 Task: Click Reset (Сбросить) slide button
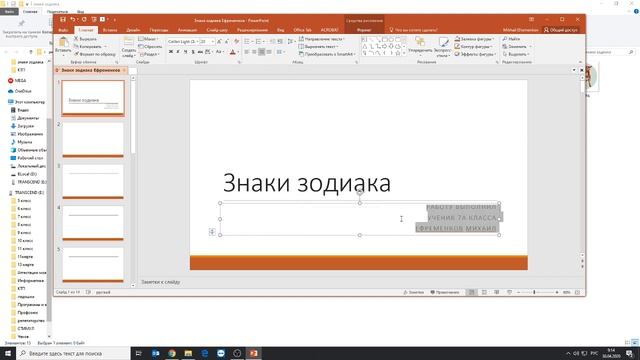pyautogui.click(x=150, y=47)
